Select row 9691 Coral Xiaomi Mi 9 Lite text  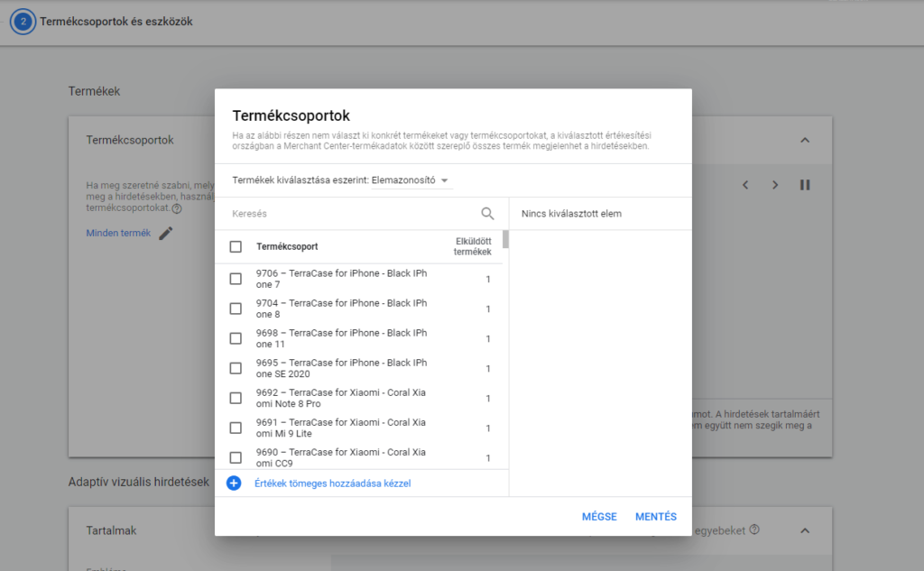coord(341,428)
